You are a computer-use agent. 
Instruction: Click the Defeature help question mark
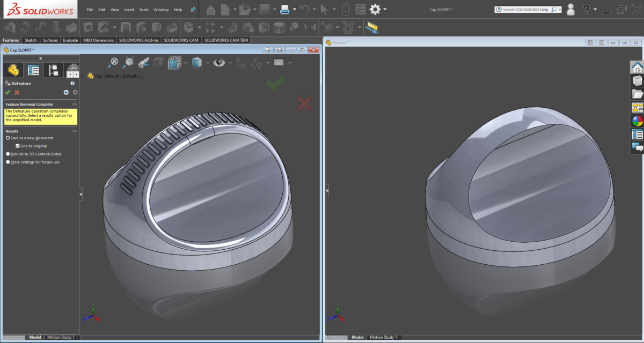pyautogui.click(x=72, y=84)
